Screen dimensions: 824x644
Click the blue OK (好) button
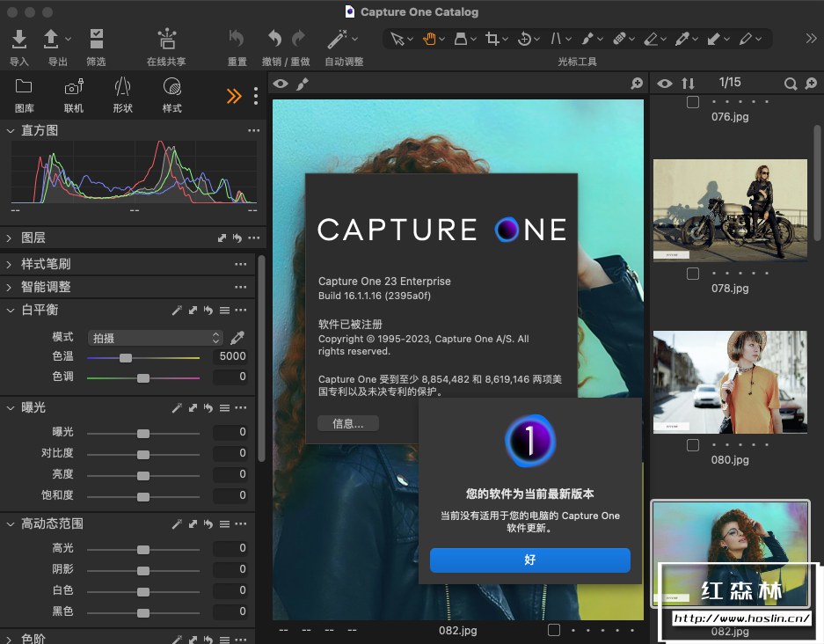(x=529, y=560)
